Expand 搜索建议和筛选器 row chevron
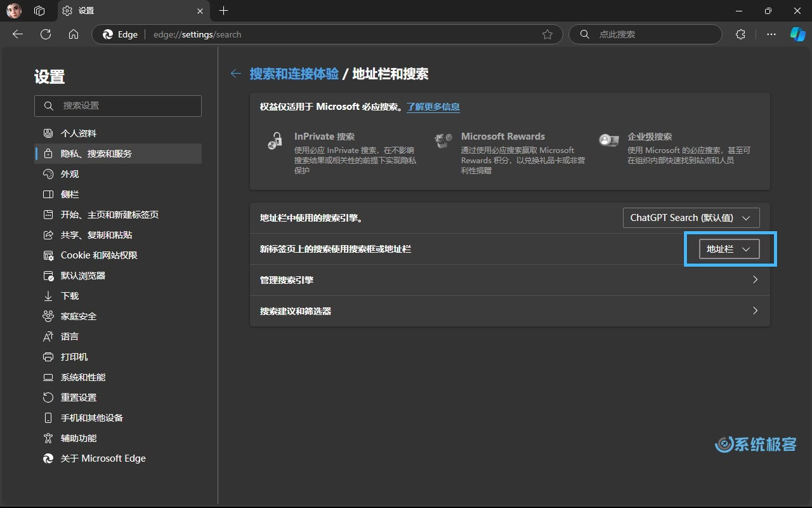The height and width of the screenshot is (508, 812). click(755, 311)
